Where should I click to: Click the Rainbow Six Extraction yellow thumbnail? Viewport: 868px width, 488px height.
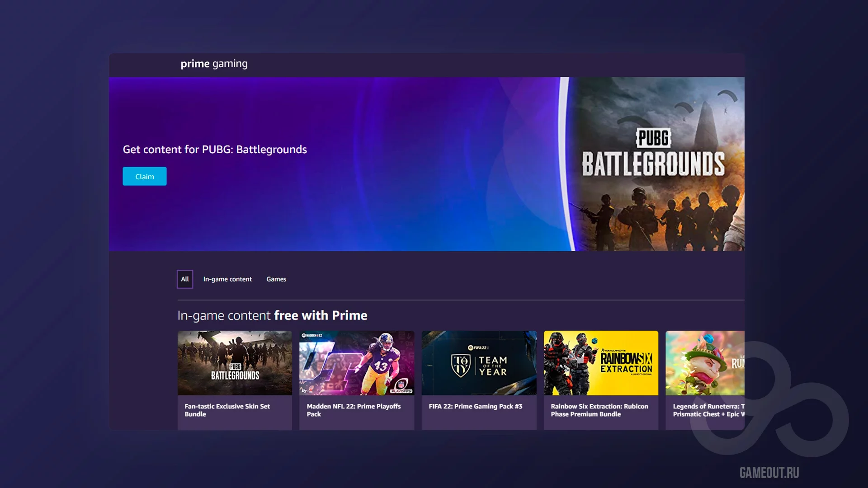pos(601,363)
